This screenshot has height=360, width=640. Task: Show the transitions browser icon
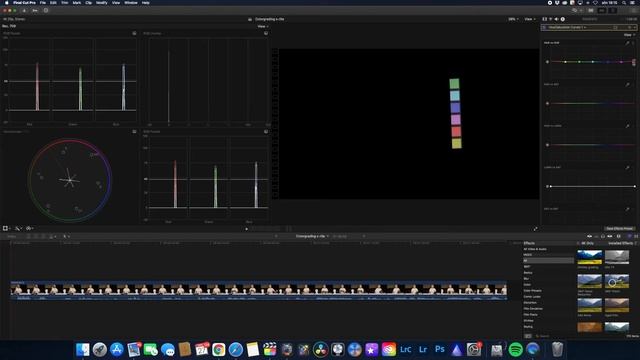point(636,236)
